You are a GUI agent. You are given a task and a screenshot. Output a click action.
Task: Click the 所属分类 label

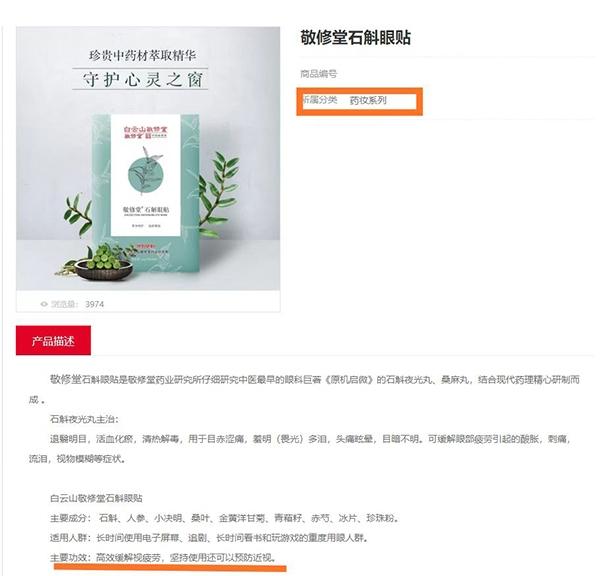[x=320, y=100]
